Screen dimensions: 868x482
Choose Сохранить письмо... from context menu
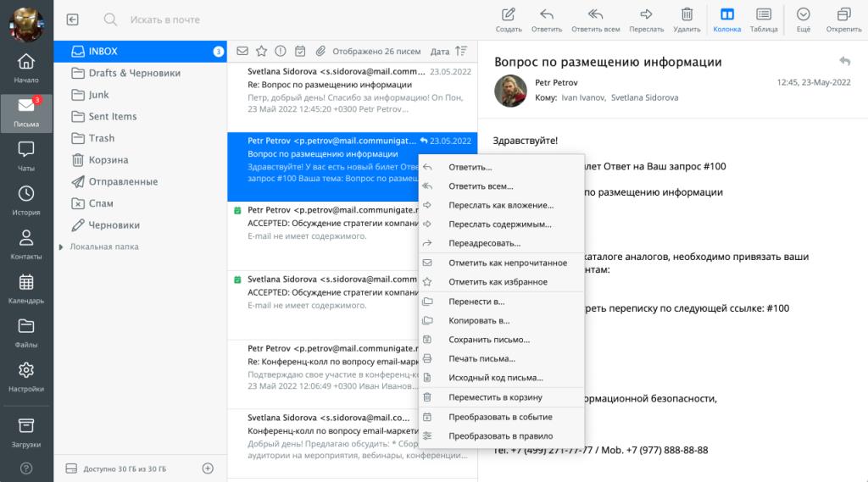click(x=502, y=340)
